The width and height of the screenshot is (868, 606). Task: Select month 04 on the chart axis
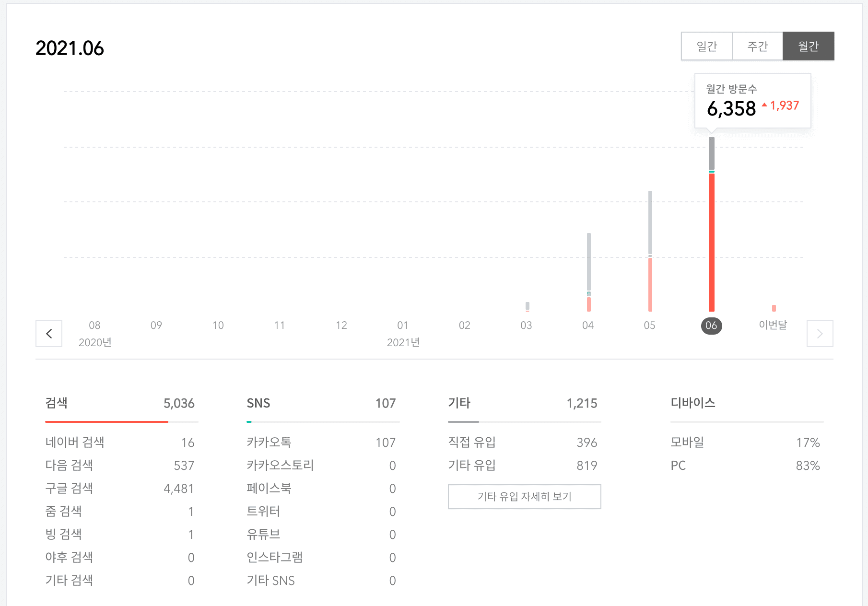click(x=588, y=326)
